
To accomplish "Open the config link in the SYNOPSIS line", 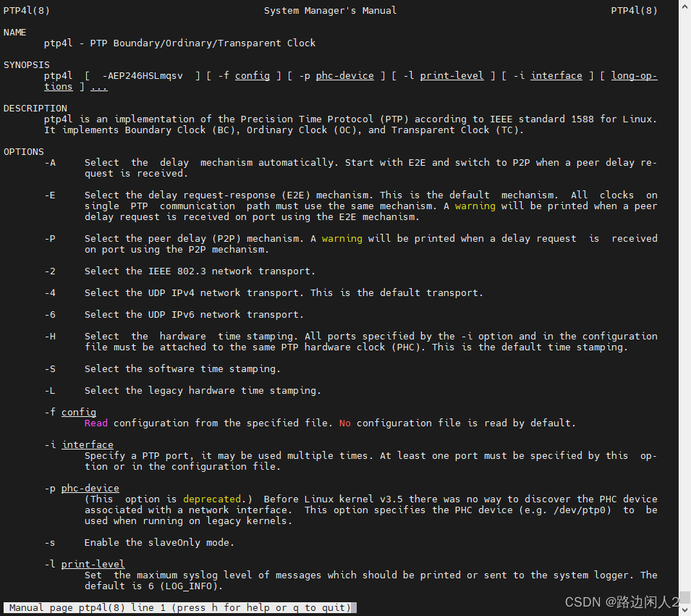I will [252, 75].
